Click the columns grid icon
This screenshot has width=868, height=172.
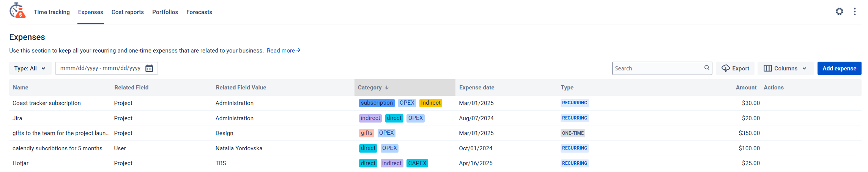767,68
